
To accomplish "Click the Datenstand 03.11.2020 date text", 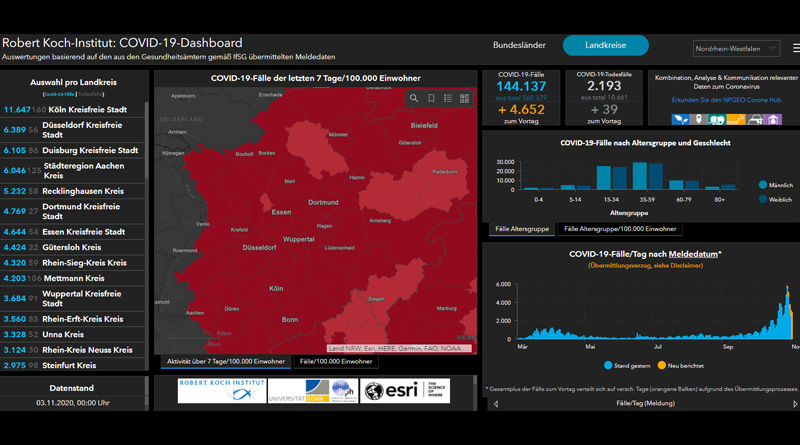I will pyautogui.click(x=72, y=403).
